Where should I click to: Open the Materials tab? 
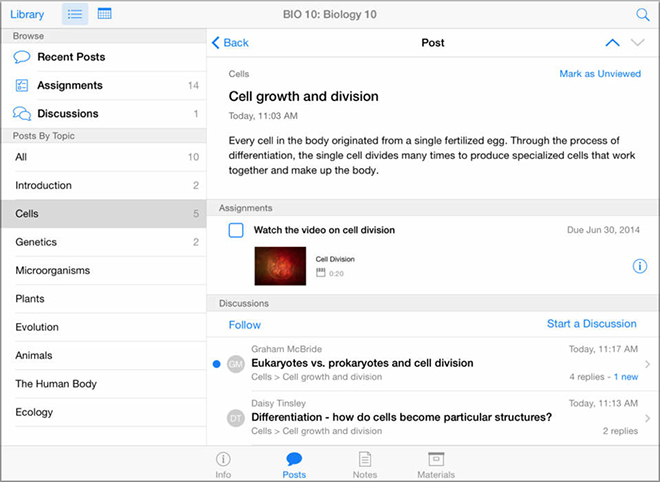point(436,465)
